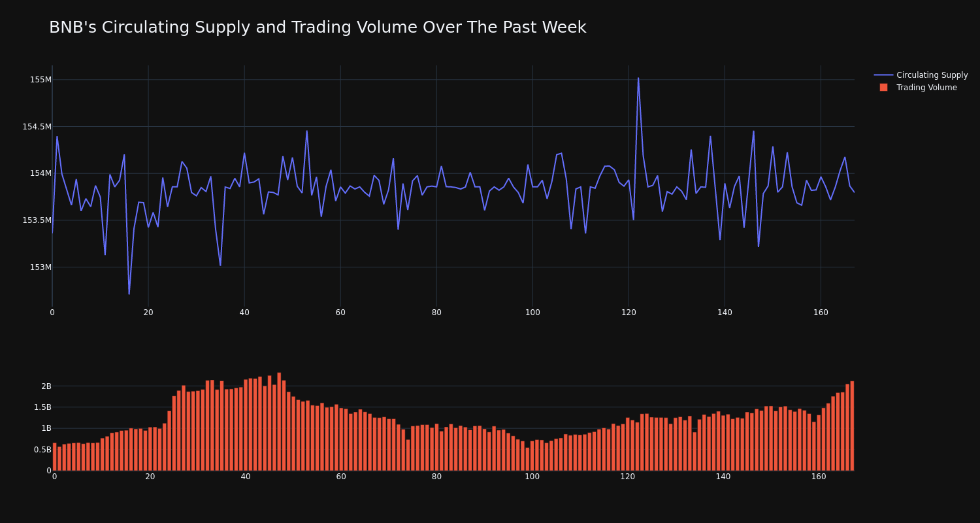
Task: Click the 154M y-axis label
Action: [x=41, y=173]
